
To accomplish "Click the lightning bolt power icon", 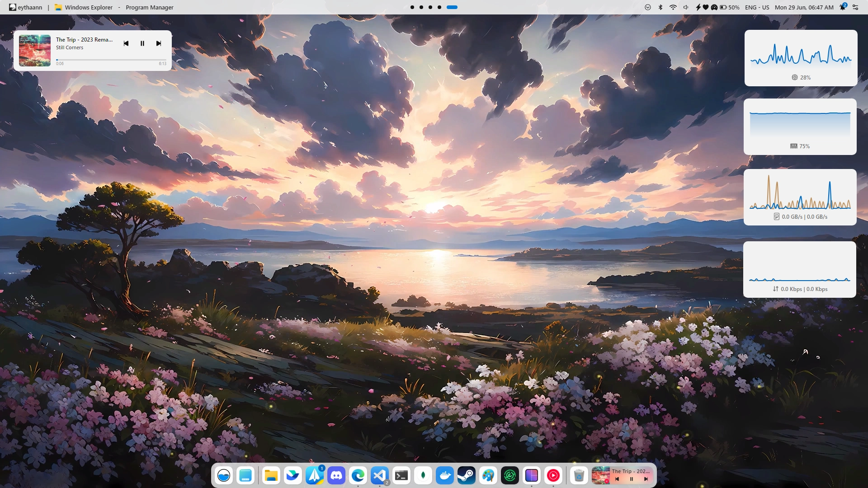I will pos(698,7).
